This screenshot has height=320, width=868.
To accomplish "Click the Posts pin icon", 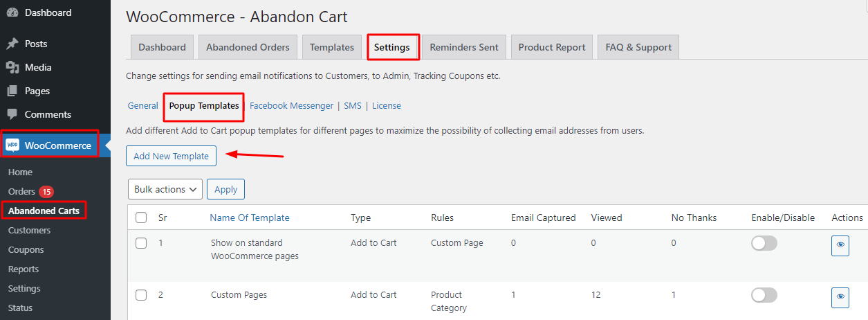I will [x=12, y=44].
